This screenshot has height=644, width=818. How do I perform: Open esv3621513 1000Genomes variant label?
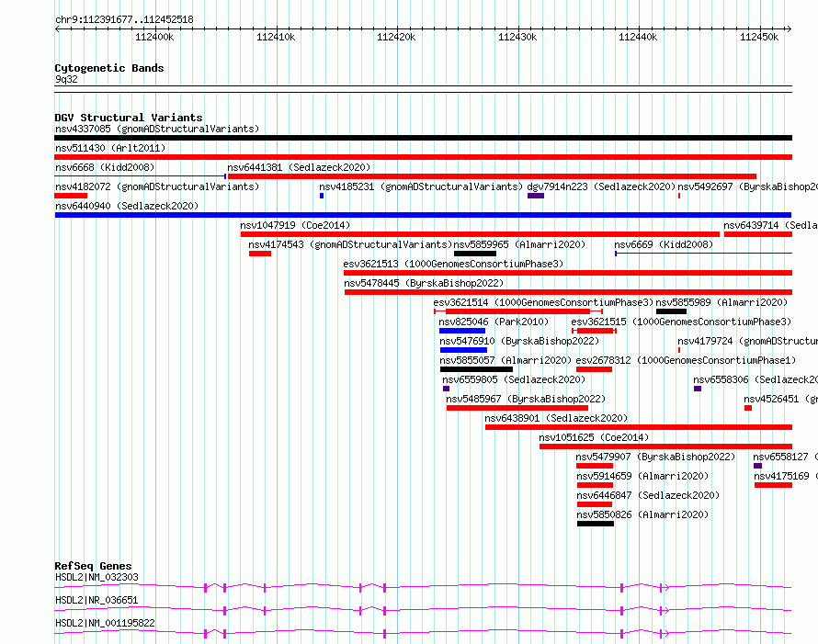point(453,264)
